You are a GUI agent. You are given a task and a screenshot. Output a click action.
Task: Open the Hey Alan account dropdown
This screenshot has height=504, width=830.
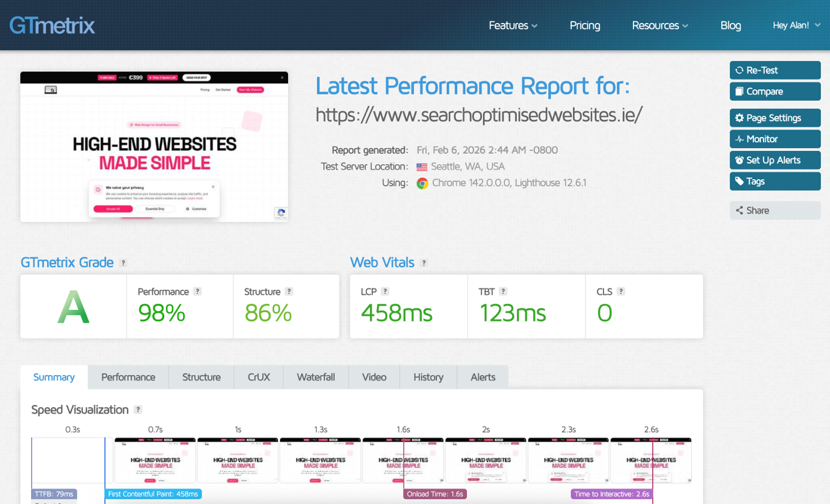point(797,25)
